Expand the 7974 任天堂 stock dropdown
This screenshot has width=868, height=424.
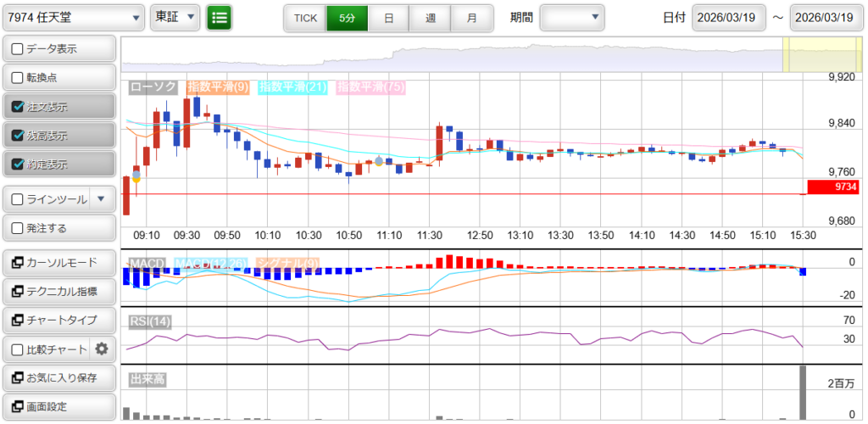(74, 17)
